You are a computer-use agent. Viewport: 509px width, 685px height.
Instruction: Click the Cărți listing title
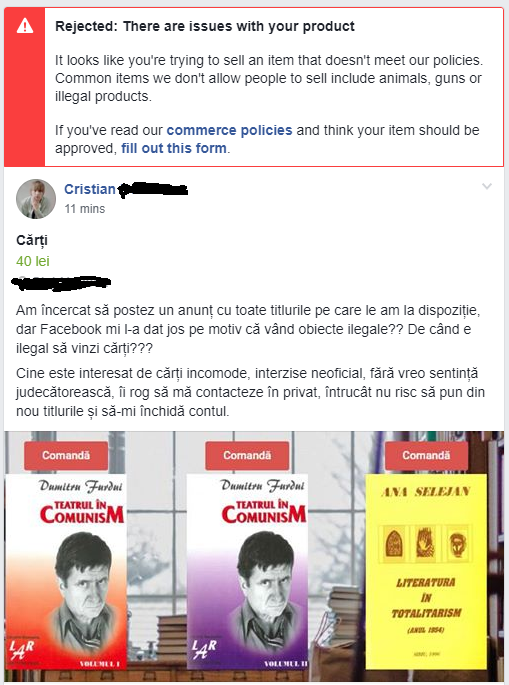click(32, 240)
